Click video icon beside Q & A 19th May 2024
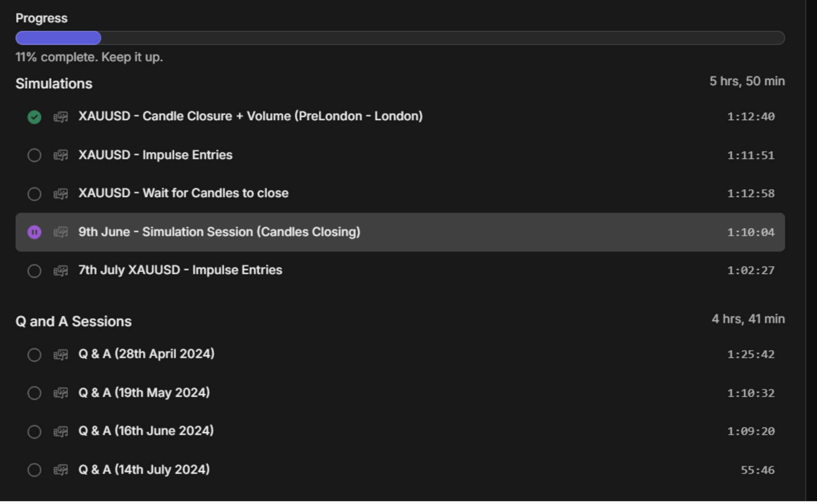 60,393
